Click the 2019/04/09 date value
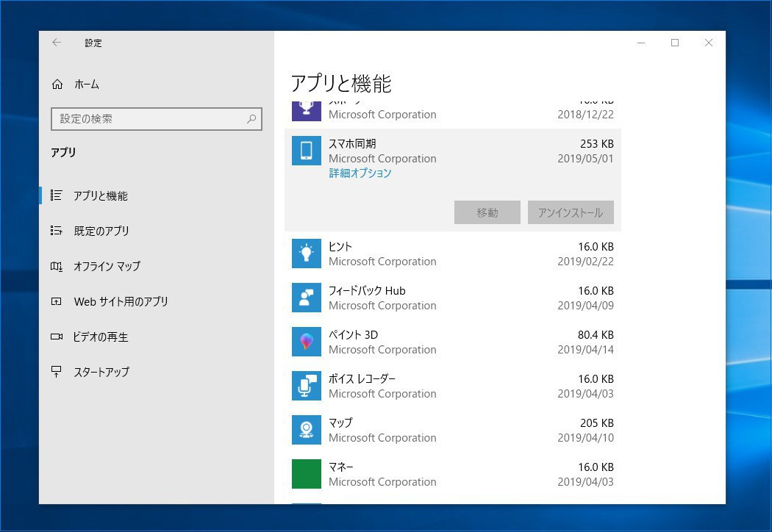The width and height of the screenshot is (772, 532). tap(585, 306)
